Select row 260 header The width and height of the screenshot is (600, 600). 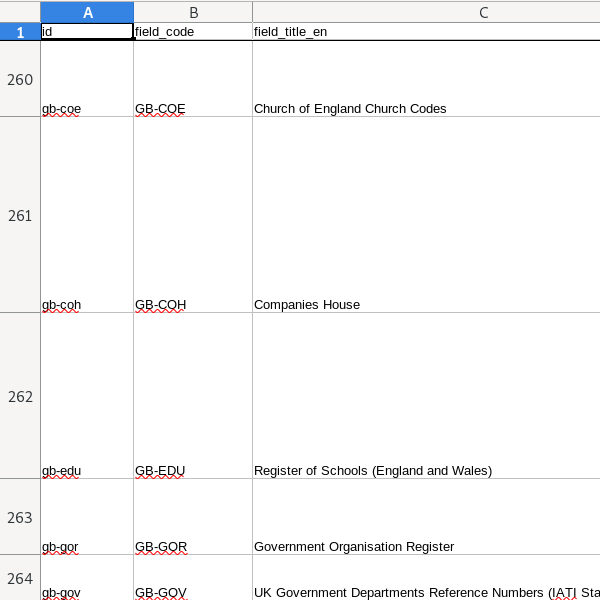(20, 79)
